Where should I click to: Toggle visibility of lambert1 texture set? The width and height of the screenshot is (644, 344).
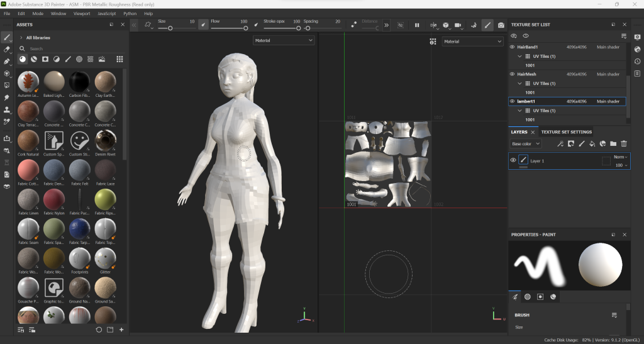click(512, 101)
